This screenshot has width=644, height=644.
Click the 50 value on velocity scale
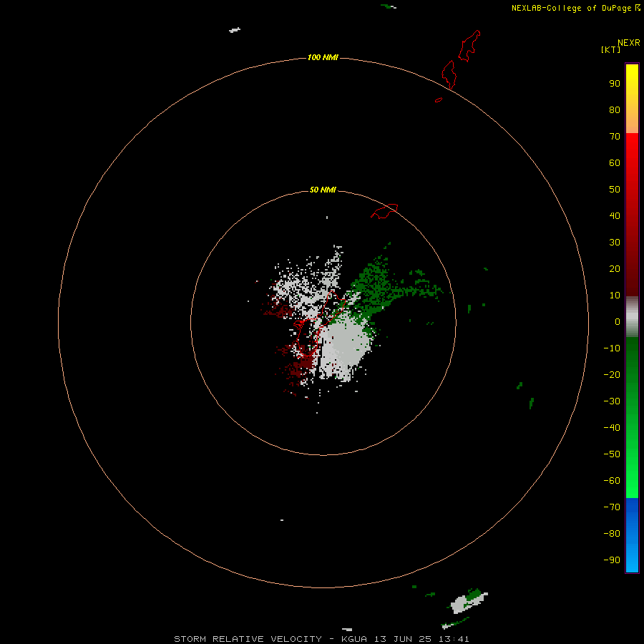[x=615, y=190]
